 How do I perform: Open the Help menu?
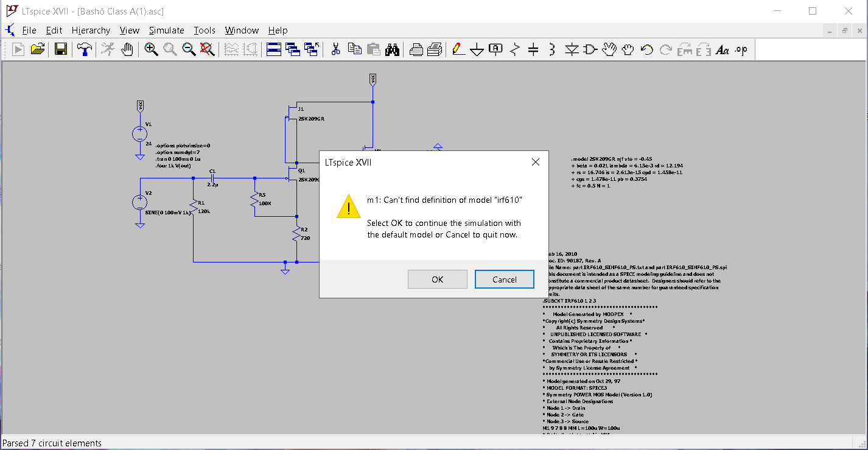(x=278, y=30)
